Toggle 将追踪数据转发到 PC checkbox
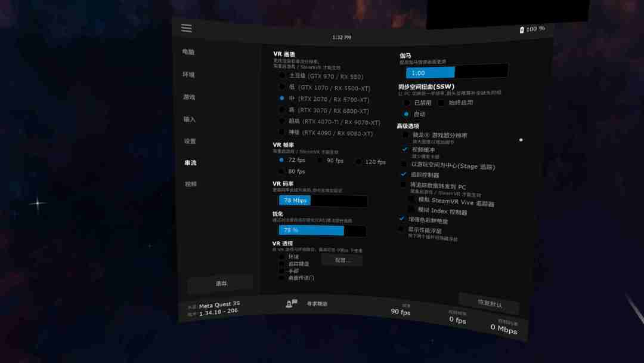644x363 pixels. (403, 184)
